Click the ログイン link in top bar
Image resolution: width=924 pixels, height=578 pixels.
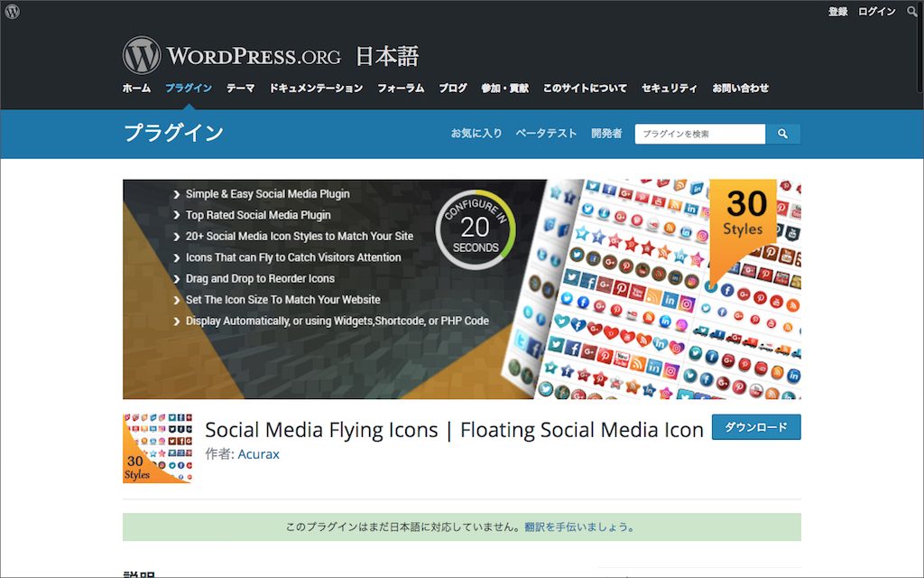pyautogui.click(x=876, y=11)
